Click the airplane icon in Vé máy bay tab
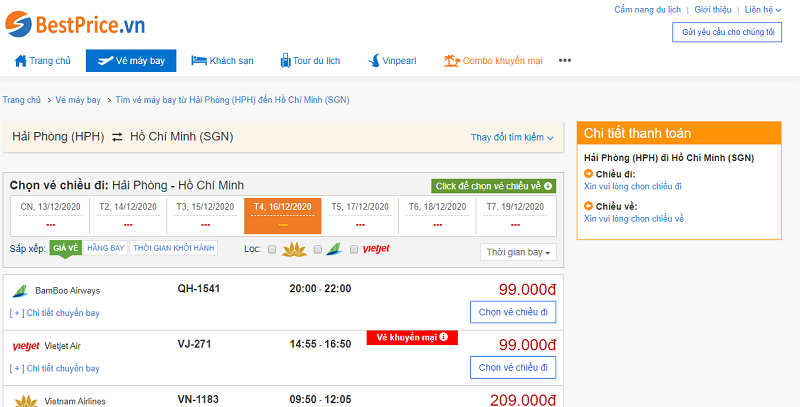This screenshot has width=800, height=407. 105,61
